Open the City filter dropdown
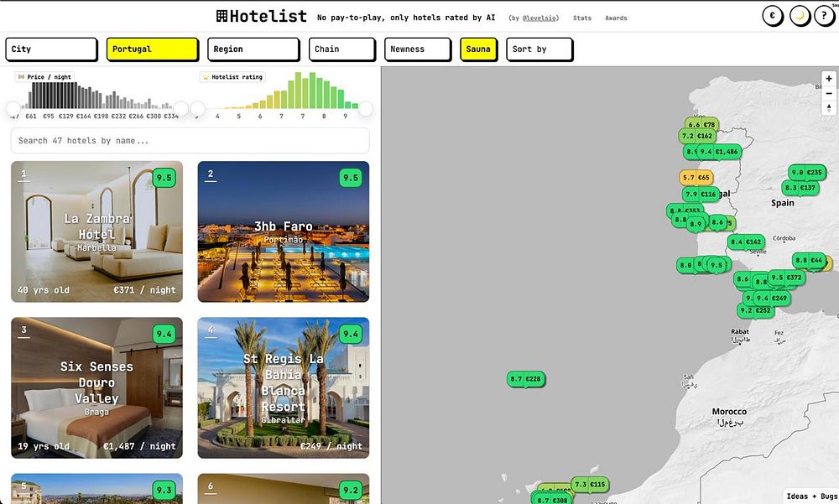839x504 pixels. 51,49
